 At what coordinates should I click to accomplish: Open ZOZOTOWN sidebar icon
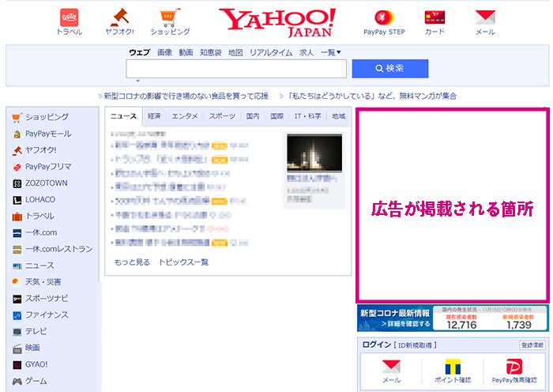17,183
